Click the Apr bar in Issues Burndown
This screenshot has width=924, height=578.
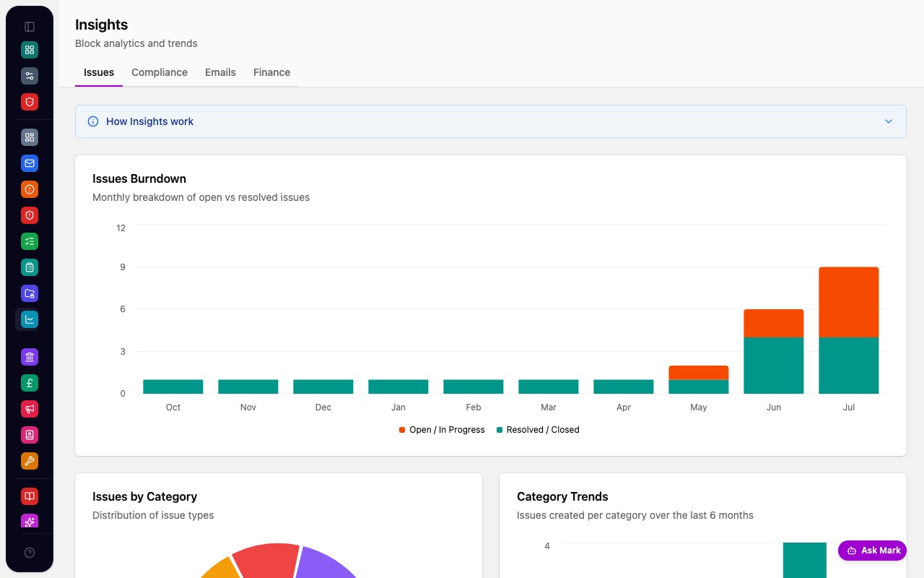(x=624, y=387)
